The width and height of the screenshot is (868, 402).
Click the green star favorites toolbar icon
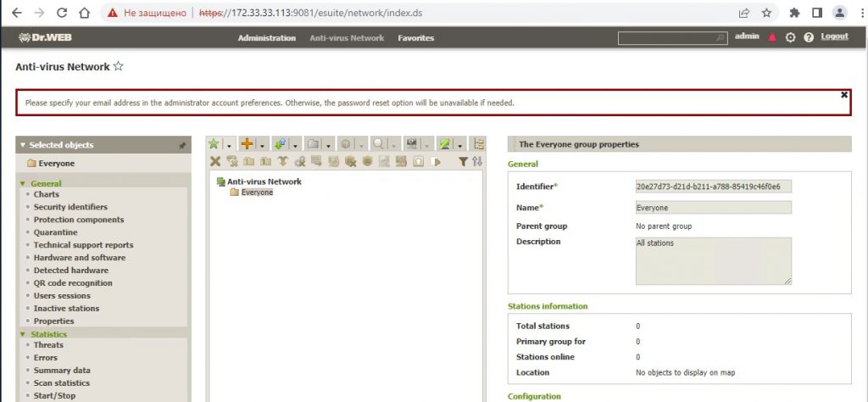click(214, 144)
